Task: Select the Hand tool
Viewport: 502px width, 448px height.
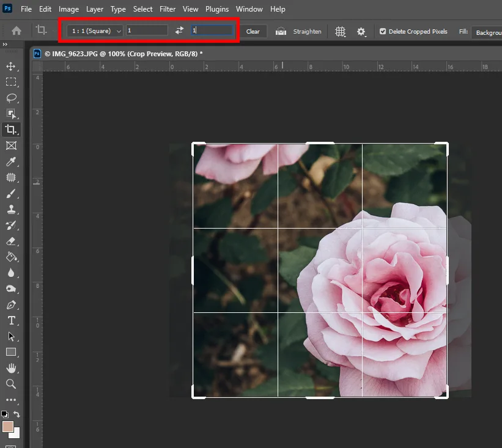Action: (x=11, y=368)
